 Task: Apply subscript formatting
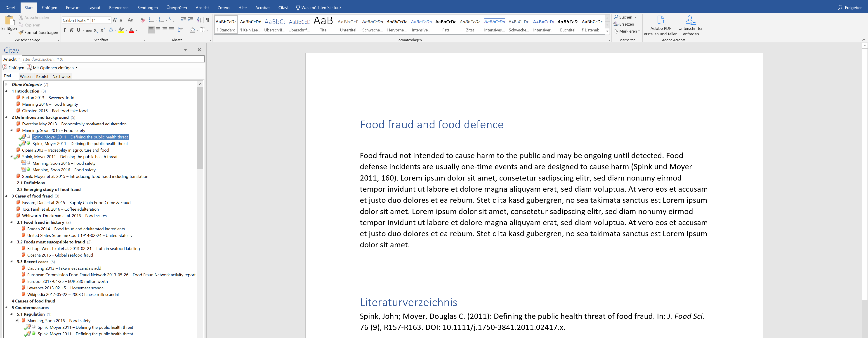pos(96,30)
